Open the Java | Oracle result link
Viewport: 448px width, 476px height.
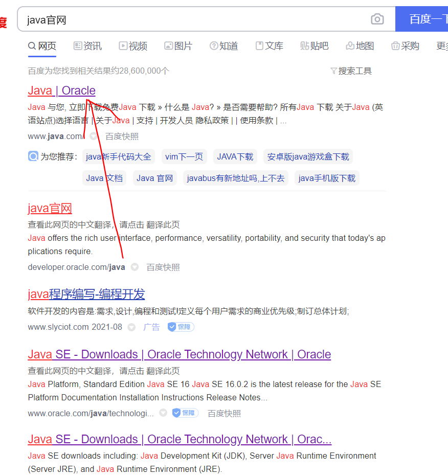point(62,91)
